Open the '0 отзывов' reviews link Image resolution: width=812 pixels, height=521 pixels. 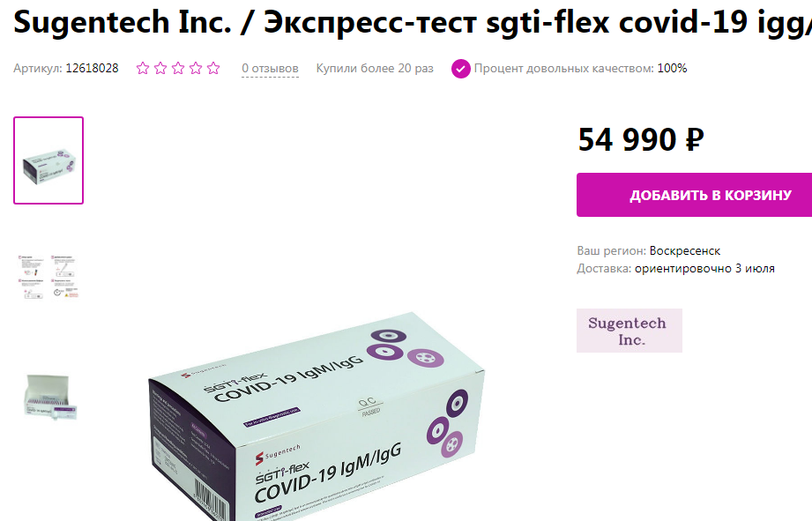[270, 69]
